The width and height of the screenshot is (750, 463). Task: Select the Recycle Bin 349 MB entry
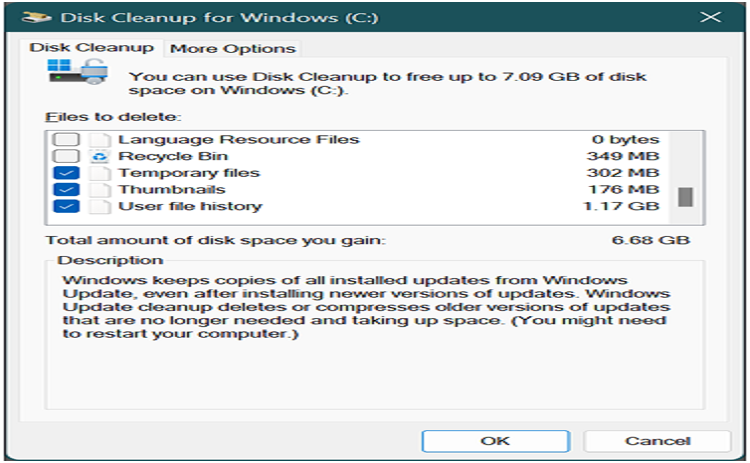(356, 156)
